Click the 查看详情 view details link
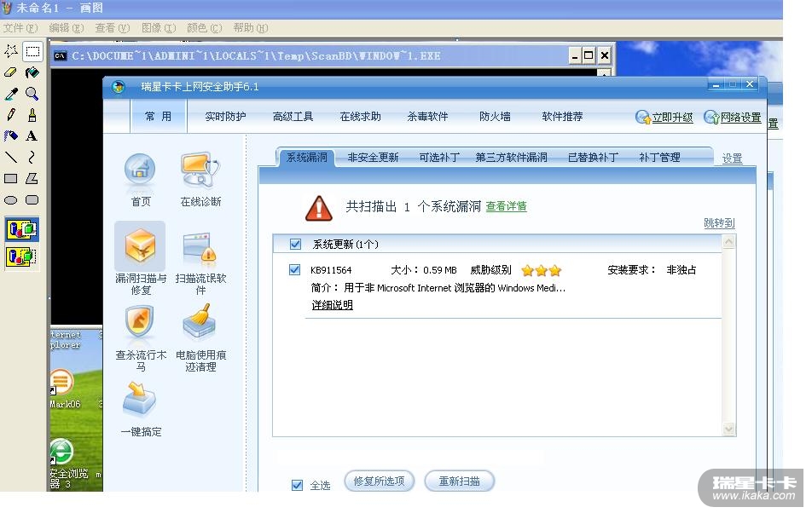This screenshot has height=513, width=812. point(507,206)
